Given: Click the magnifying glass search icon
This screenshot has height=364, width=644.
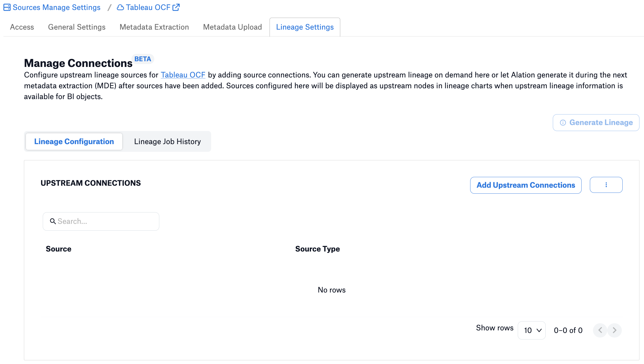Looking at the screenshot, I should [53, 221].
